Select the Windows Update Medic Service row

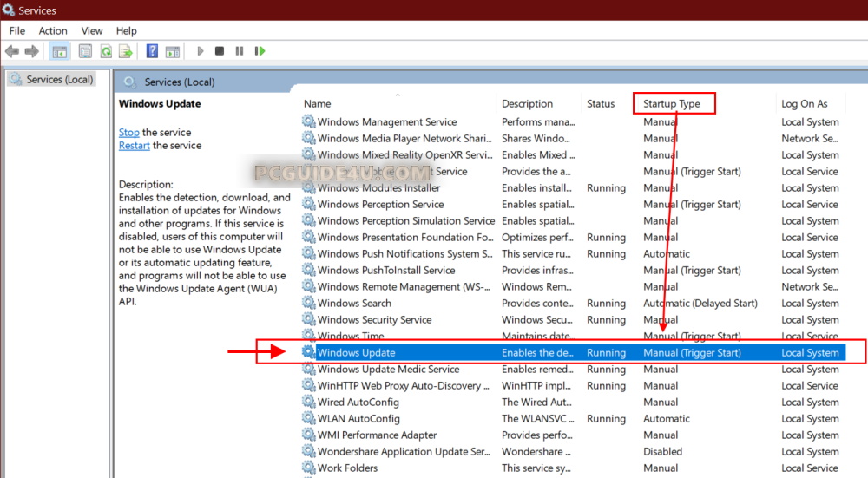coord(388,370)
